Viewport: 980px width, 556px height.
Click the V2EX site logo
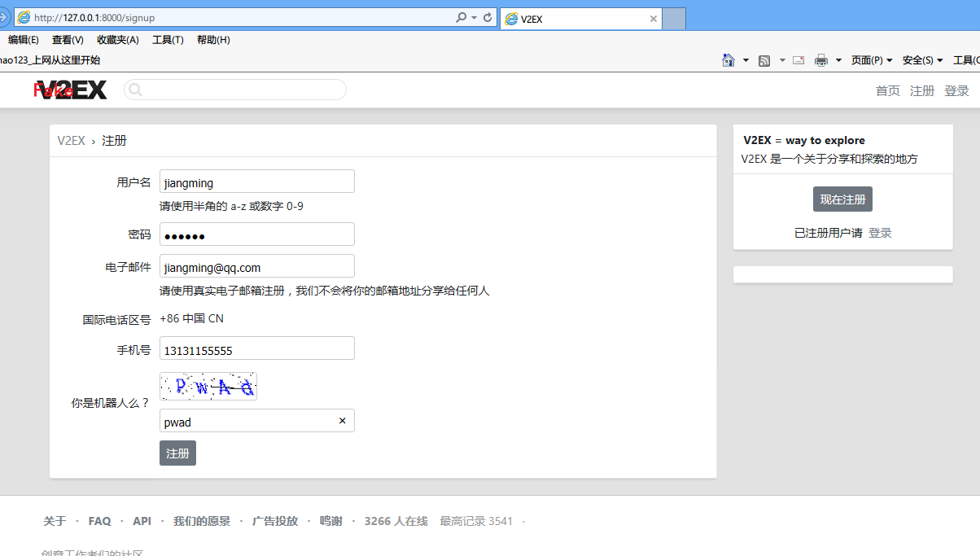tap(70, 90)
